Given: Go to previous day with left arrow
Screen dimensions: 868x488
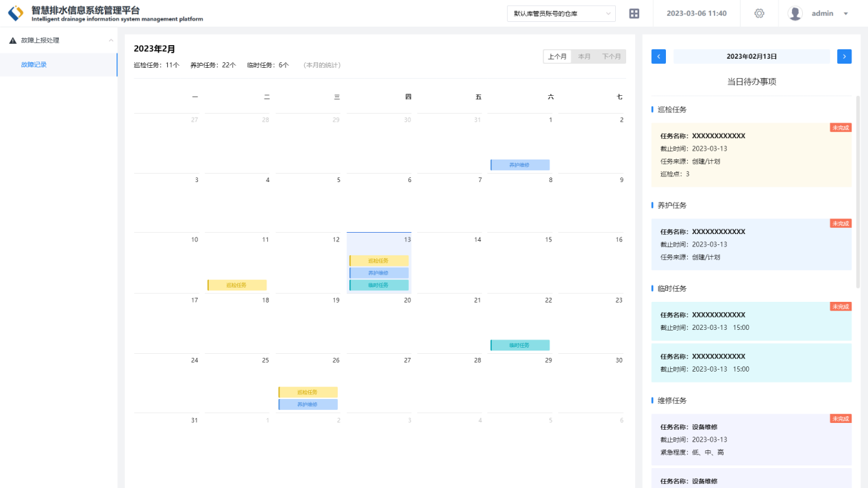Looking at the screenshot, I should [658, 57].
